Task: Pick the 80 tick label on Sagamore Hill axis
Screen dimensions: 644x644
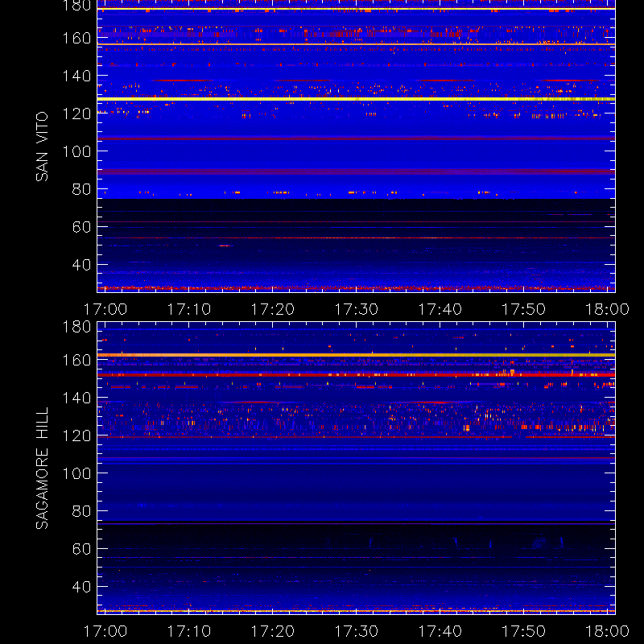Action: coord(81,511)
